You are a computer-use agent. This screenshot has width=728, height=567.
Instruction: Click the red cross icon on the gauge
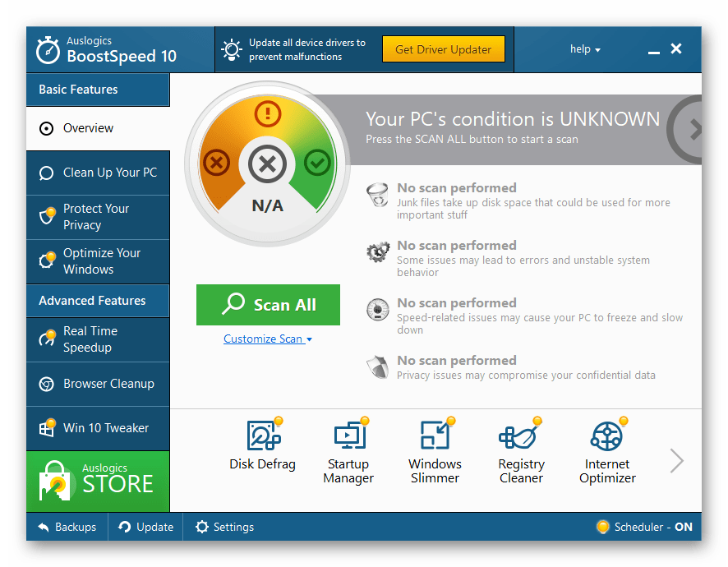pyautogui.click(x=216, y=163)
